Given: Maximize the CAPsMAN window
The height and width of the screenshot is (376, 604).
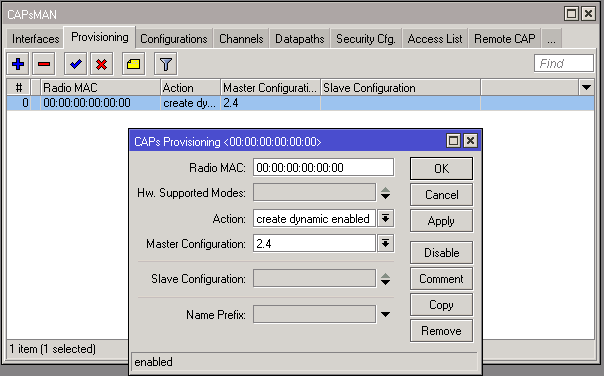Looking at the screenshot, I should (572, 14).
